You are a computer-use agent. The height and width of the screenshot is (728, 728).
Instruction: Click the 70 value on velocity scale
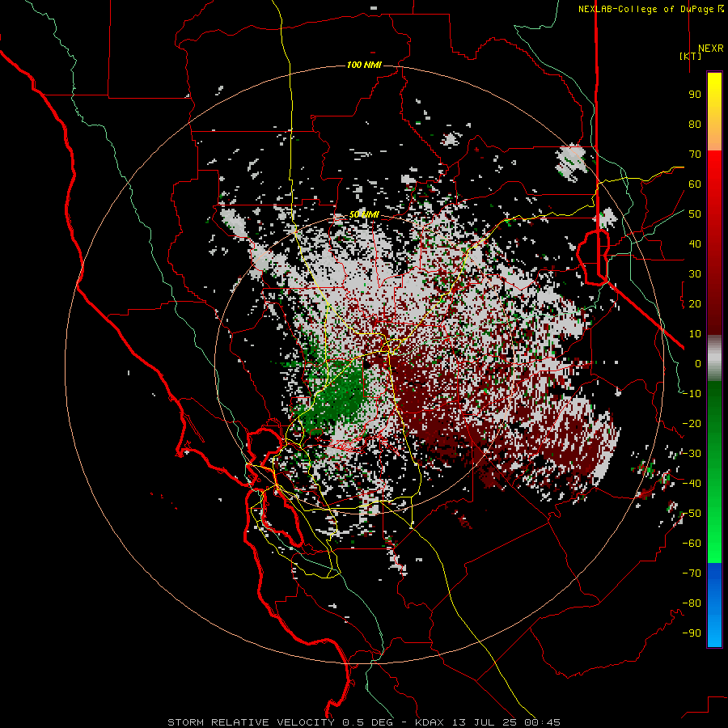(695, 154)
